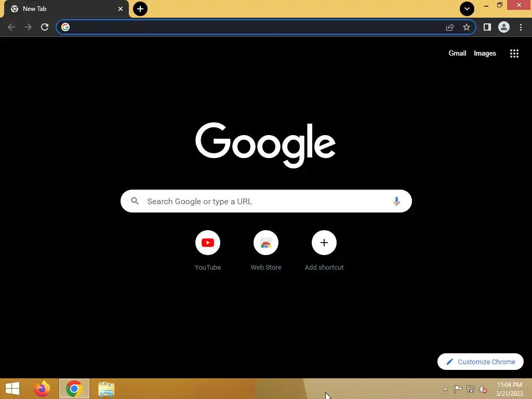The height and width of the screenshot is (399, 532).
Task: Open a new tab with the plus button
Action: click(x=140, y=9)
